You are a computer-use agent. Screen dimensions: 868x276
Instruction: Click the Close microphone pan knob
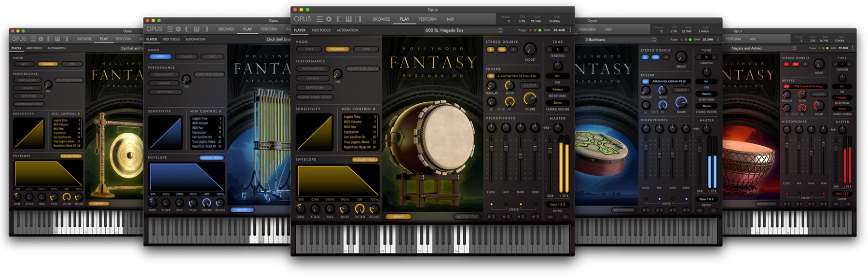tap(491, 127)
